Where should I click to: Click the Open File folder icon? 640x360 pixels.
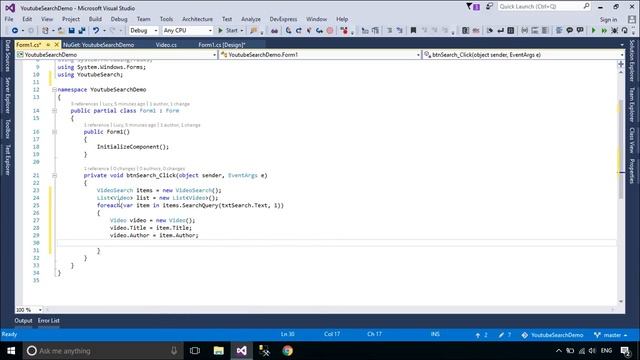coord(61,31)
